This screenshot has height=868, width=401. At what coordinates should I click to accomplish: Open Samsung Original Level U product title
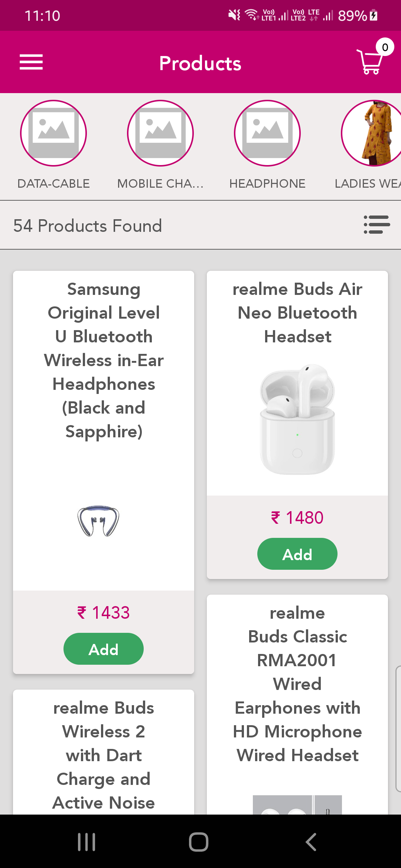104,360
